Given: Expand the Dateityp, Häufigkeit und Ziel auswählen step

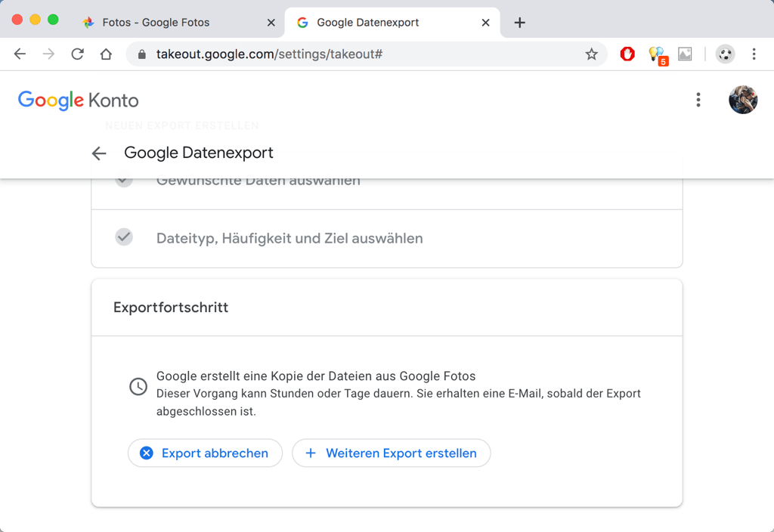Looking at the screenshot, I should point(387,238).
